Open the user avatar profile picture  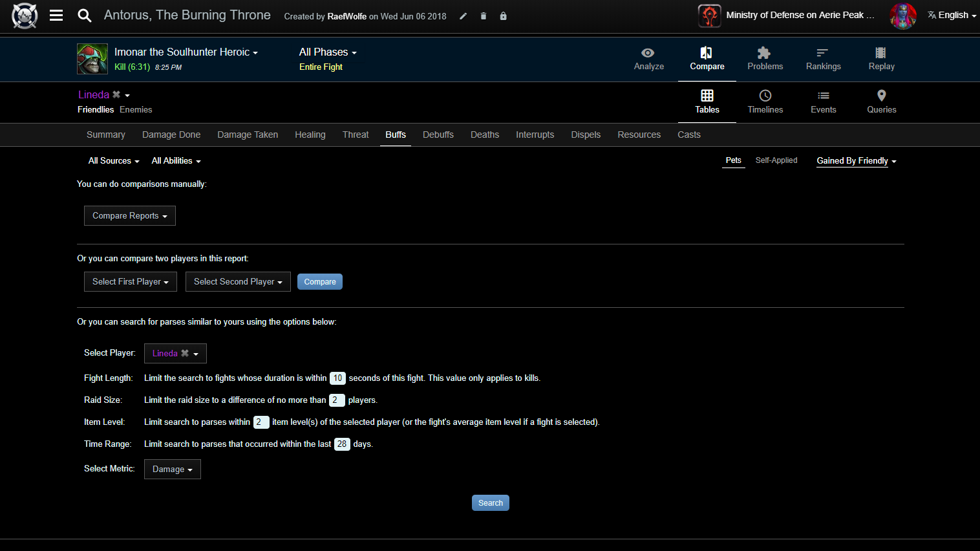pyautogui.click(x=903, y=16)
